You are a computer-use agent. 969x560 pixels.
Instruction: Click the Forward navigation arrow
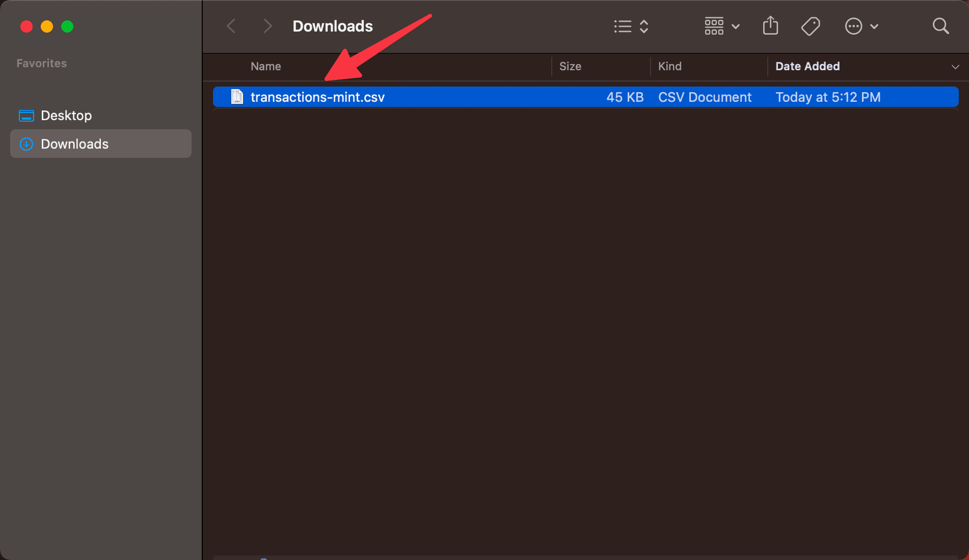[x=267, y=26]
